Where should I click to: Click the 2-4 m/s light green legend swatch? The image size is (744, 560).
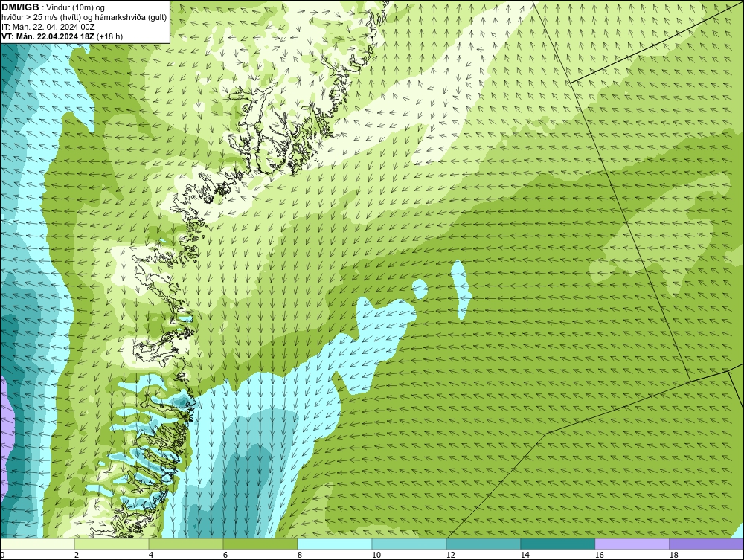(x=112, y=544)
